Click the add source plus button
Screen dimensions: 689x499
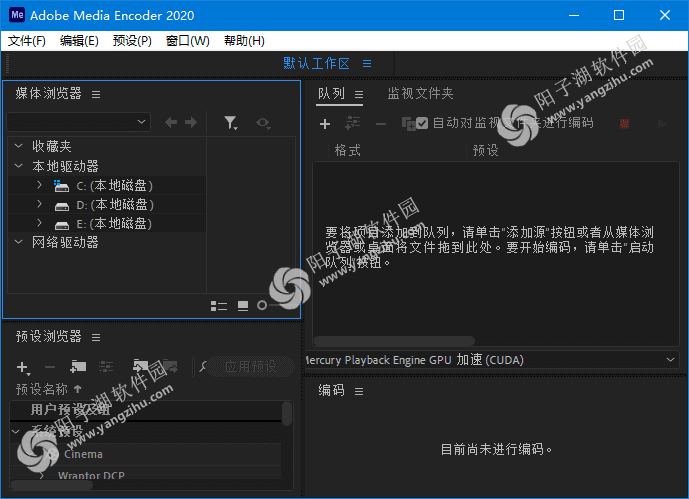[325, 124]
